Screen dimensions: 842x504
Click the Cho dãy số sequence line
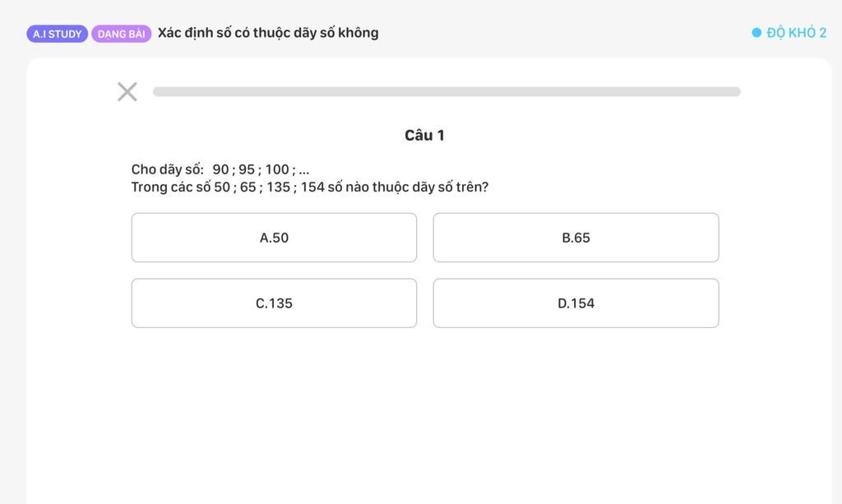coord(220,169)
